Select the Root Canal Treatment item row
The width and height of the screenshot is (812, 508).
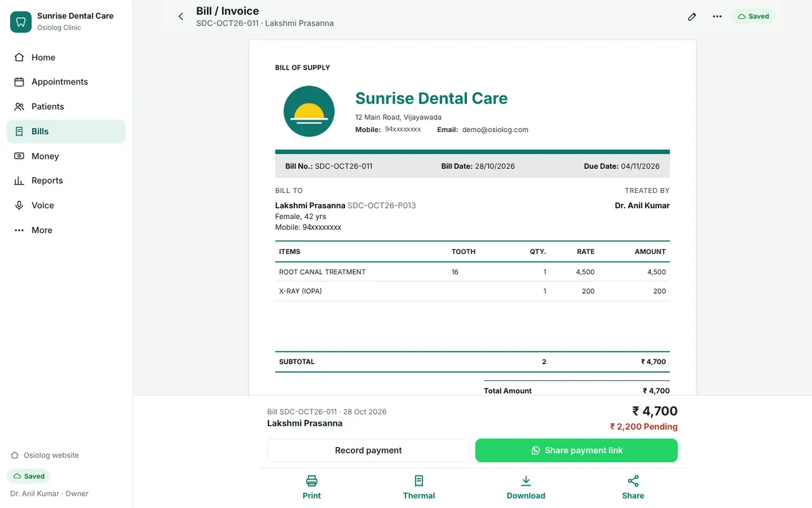point(473,272)
